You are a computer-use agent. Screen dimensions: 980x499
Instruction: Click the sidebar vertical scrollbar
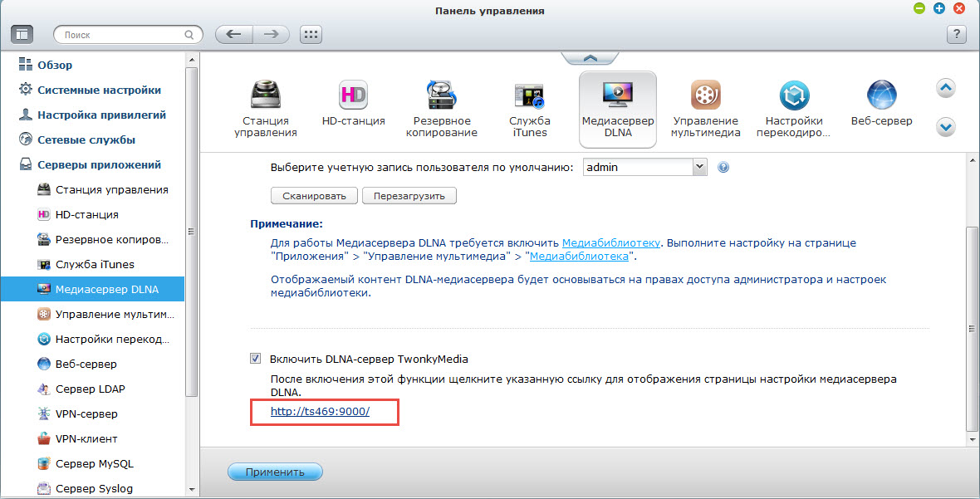pyautogui.click(x=191, y=231)
